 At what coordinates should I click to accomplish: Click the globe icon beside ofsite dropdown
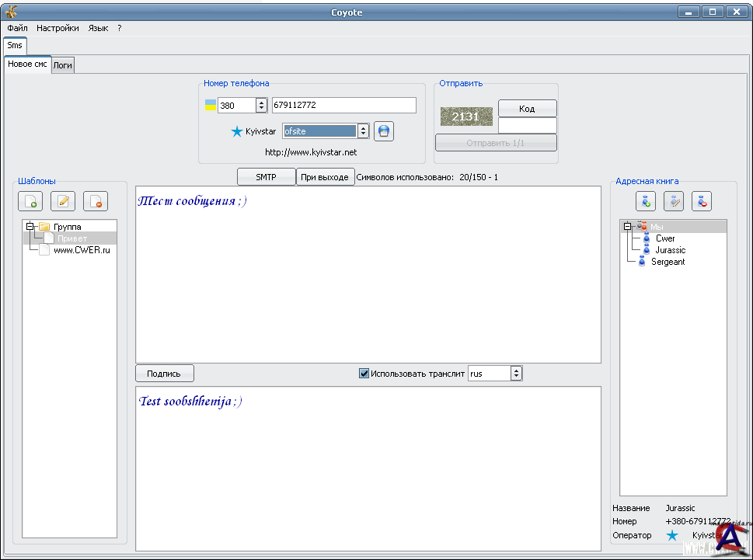pos(384,131)
